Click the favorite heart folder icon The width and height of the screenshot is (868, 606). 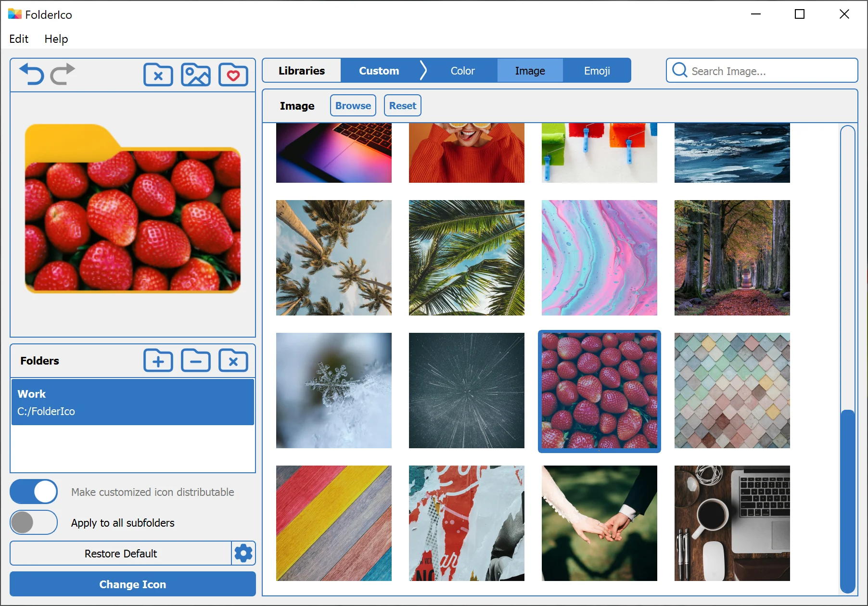pos(233,75)
